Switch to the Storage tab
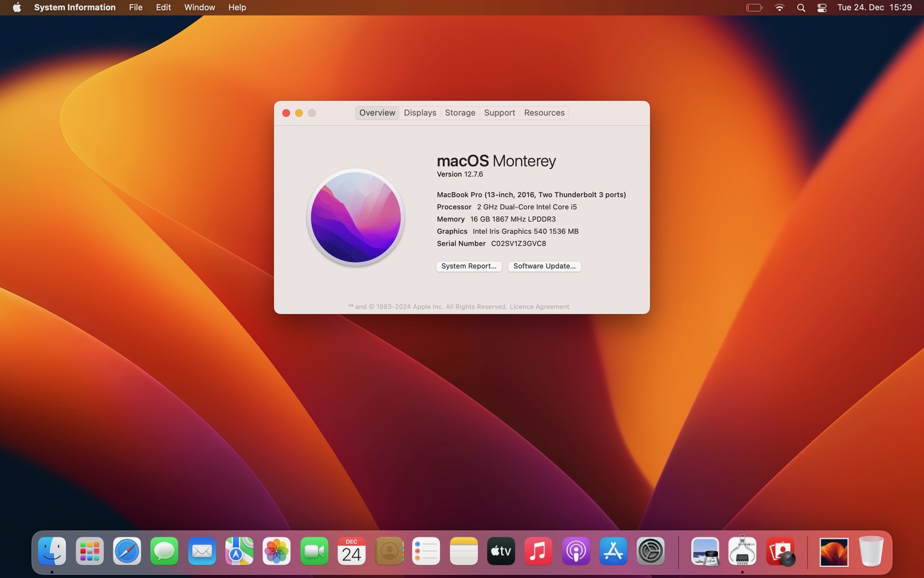The width and height of the screenshot is (924, 578). (460, 113)
